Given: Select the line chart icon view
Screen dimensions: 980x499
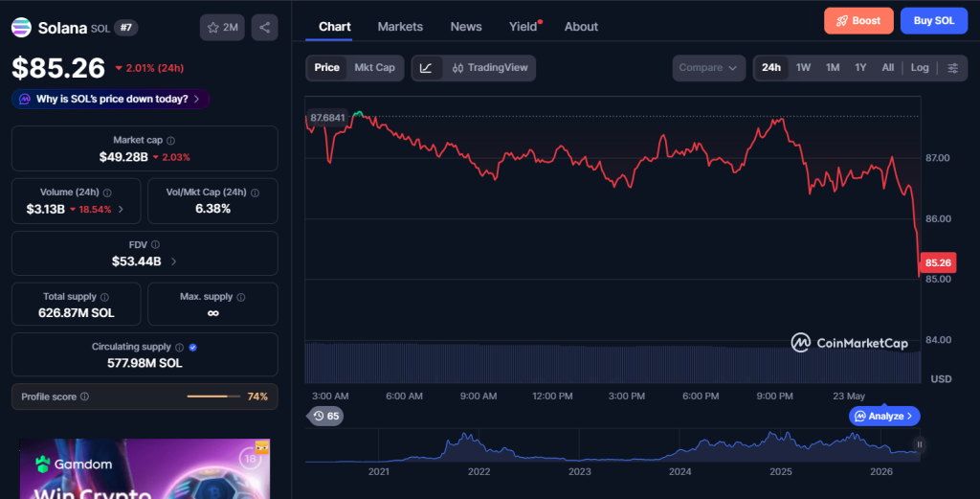Looking at the screenshot, I should 426,68.
